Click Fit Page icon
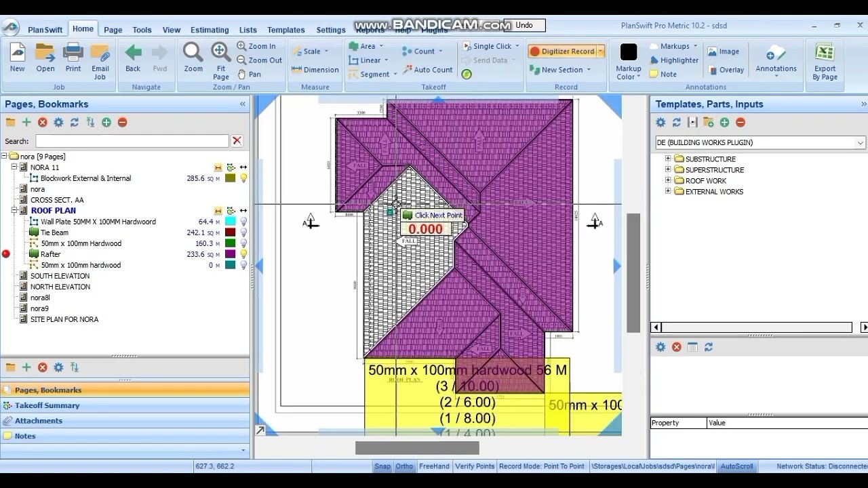This screenshot has width=868, height=488. coord(221,62)
